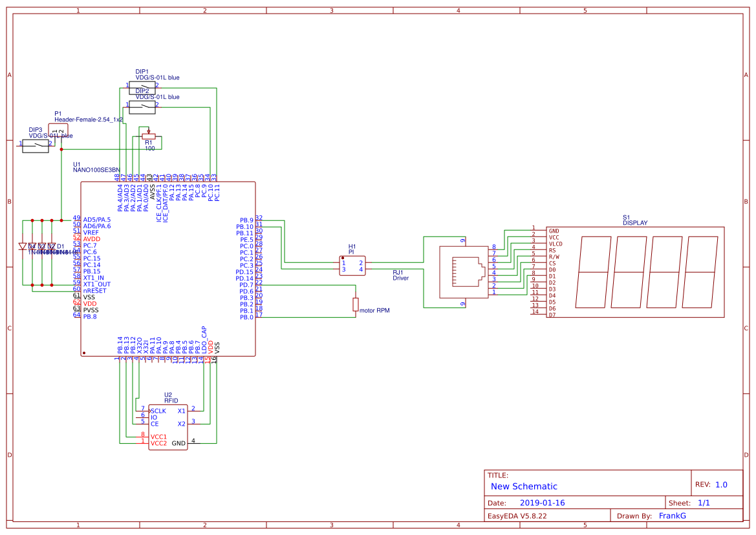
Task: Click the 2019-01-16 date field
Action: point(544,501)
